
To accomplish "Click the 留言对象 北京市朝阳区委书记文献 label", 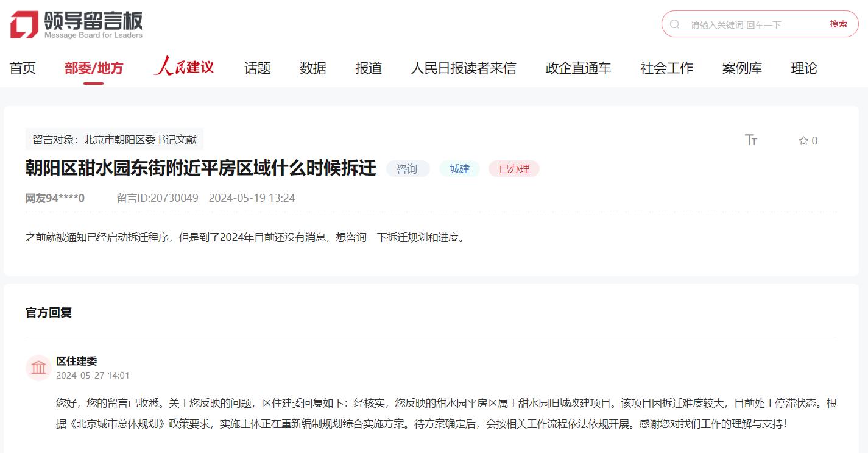I will [x=115, y=140].
